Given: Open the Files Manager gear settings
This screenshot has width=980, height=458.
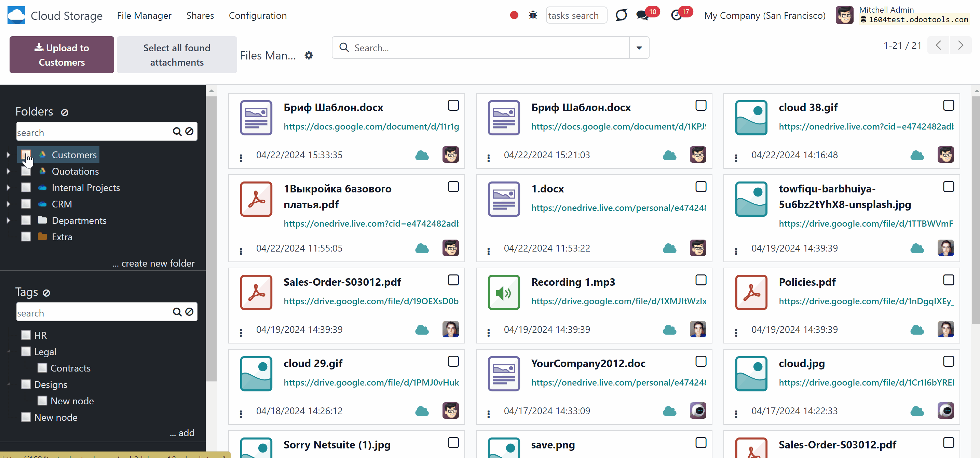Looking at the screenshot, I should click(x=309, y=55).
